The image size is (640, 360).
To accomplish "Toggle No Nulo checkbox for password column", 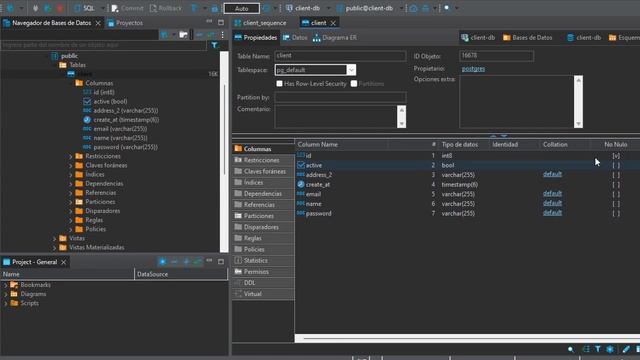I will pos(616,213).
